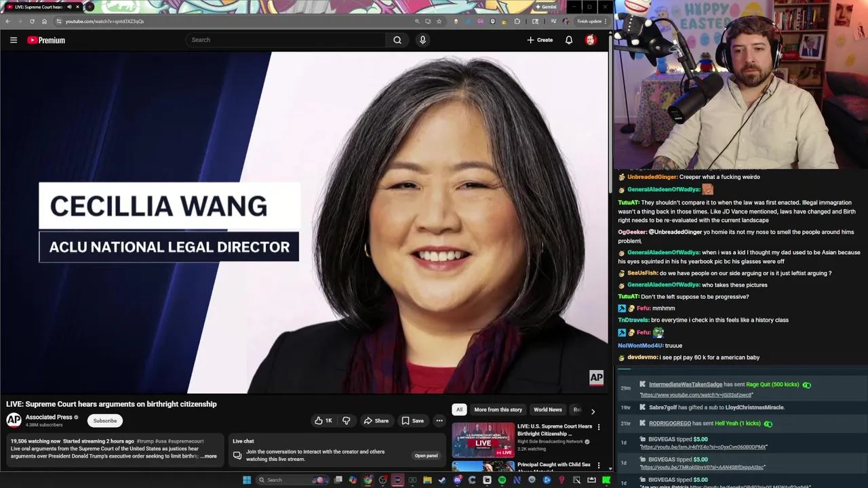Open a new browser tab
Image resolution: width=868 pixels, height=488 pixels.
90,7
